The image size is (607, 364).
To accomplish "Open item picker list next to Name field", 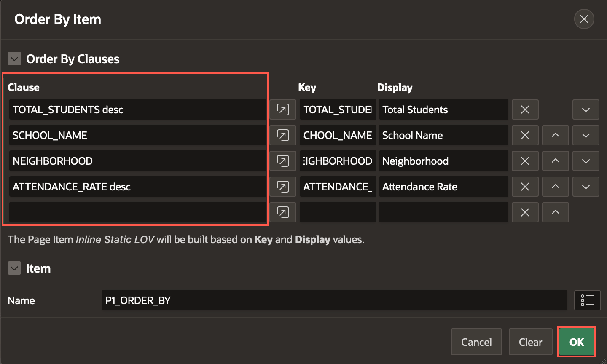I will point(588,300).
